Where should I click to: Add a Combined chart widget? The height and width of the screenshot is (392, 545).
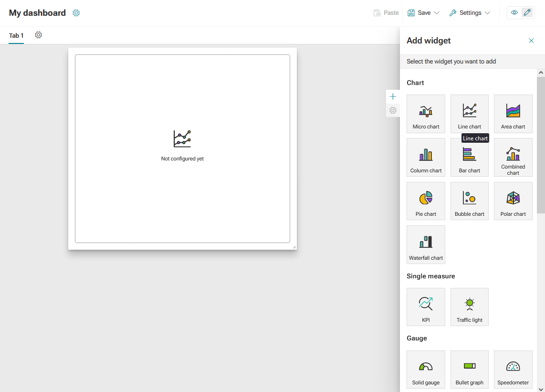point(513,157)
